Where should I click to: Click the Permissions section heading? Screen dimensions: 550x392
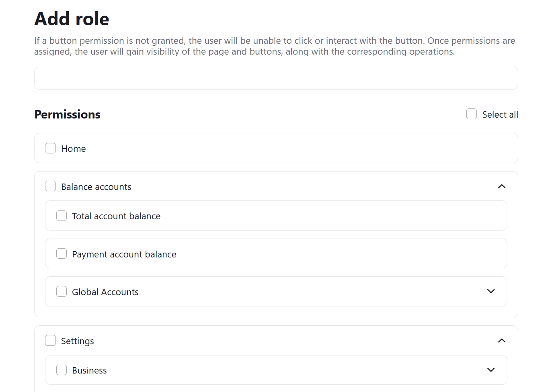coord(67,114)
